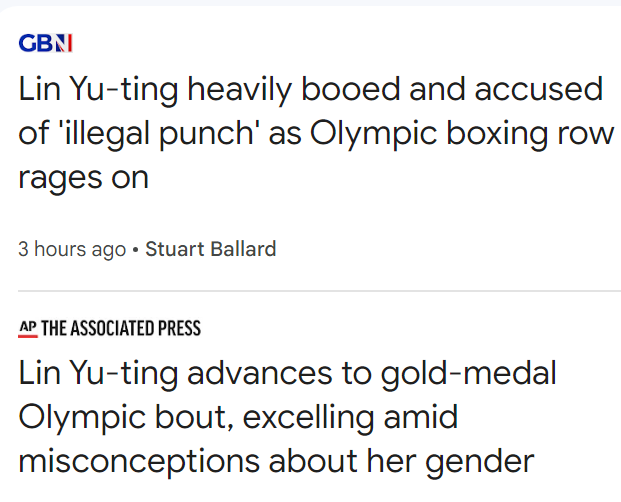Screen dimensions: 621x502
Task: Click the letter 'N' of the GBN logo
Action: click(x=64, y=44)
